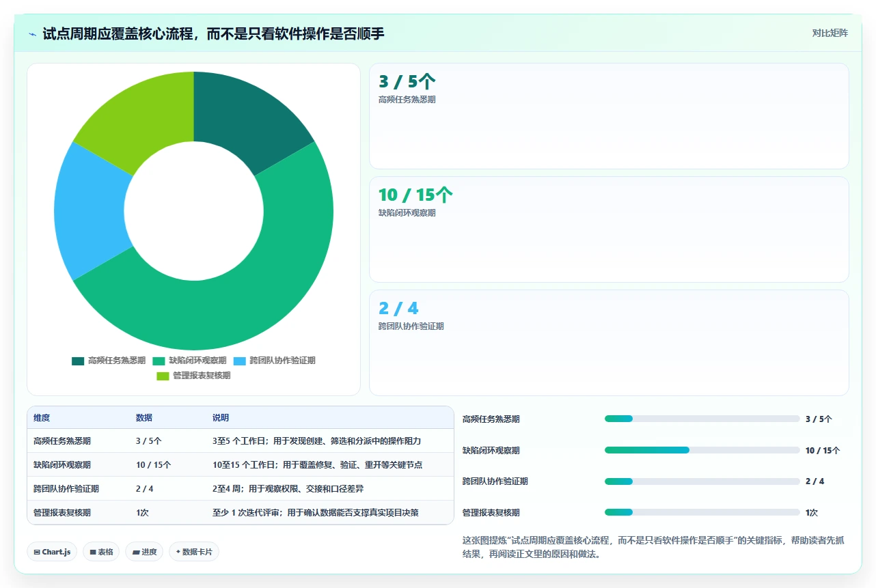Click the 对比矩阵 label
The height and width of the screenshot is (588, 876).
pos(830,33)
